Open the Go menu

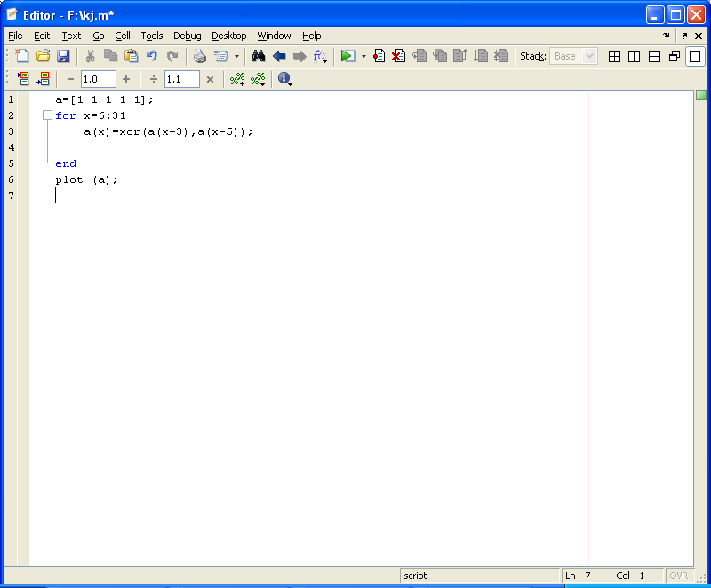coord(99,36)
